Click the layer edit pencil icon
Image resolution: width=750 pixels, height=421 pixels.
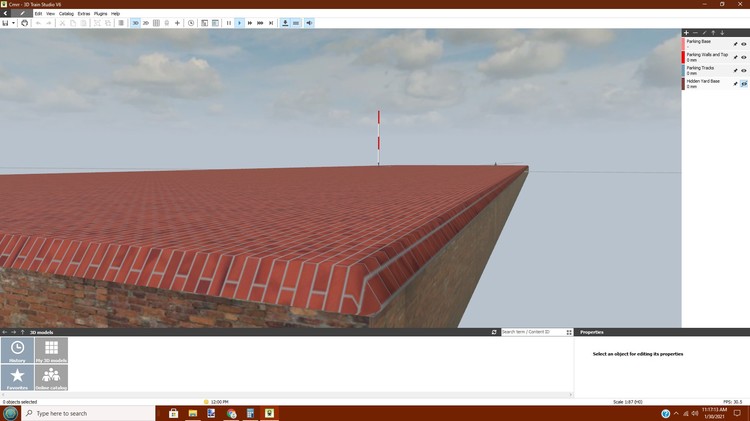705,33
